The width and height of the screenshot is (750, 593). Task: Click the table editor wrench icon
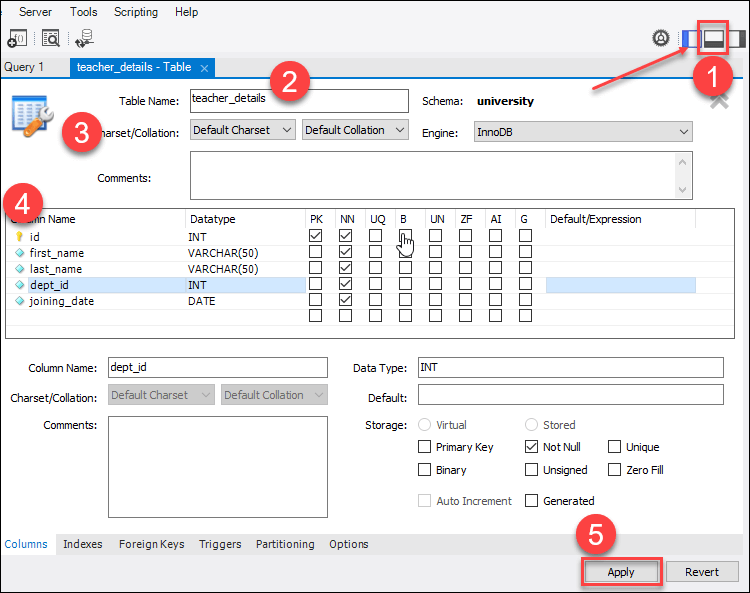[x=30, y=116]
